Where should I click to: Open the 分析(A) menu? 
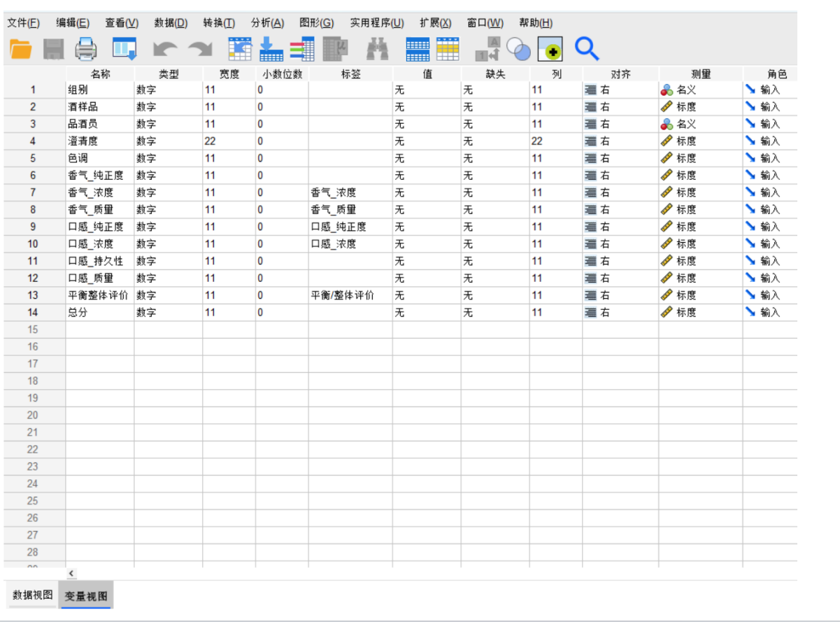[268, 22]
